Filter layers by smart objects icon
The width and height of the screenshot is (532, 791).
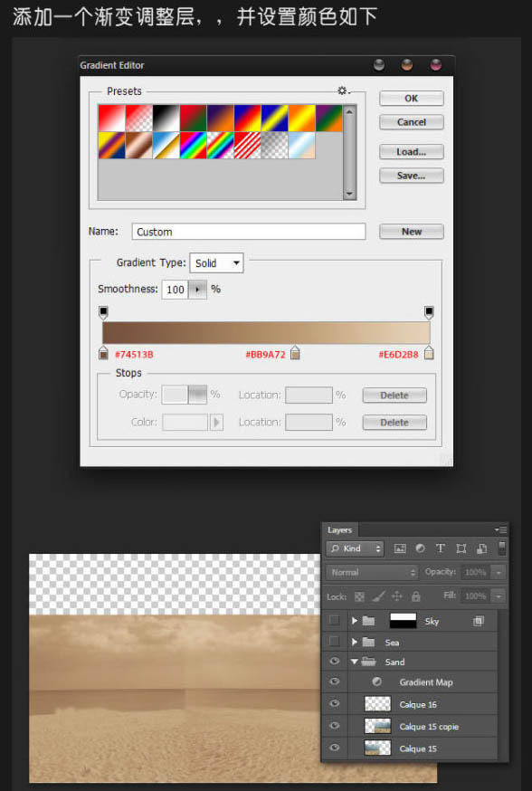[x=481, y=548]
